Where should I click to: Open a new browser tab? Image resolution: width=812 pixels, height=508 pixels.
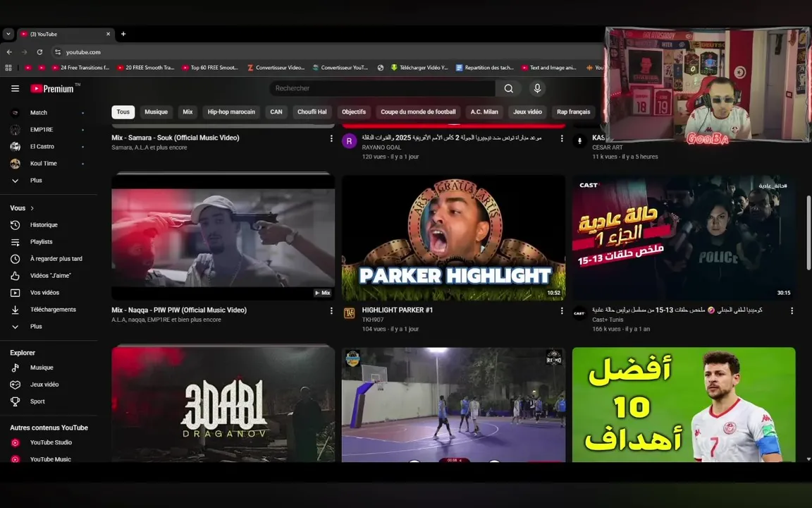point(123,34)
